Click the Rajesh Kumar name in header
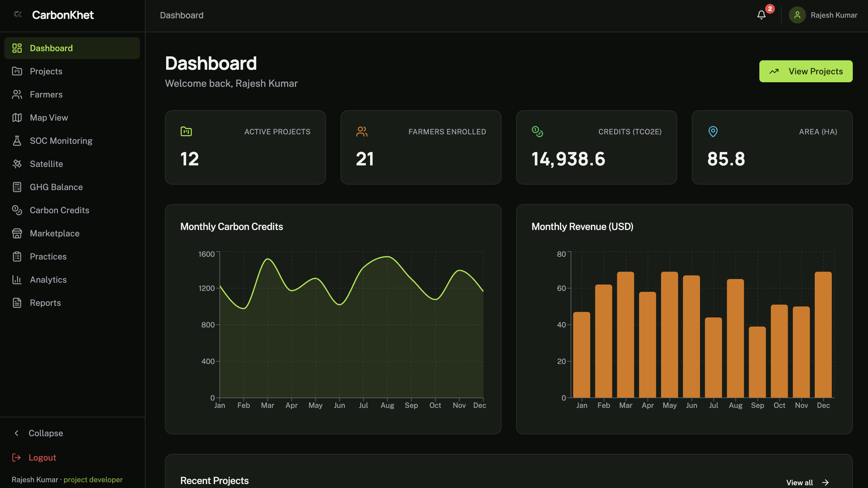868x488 pixels. tap(834, 15)
